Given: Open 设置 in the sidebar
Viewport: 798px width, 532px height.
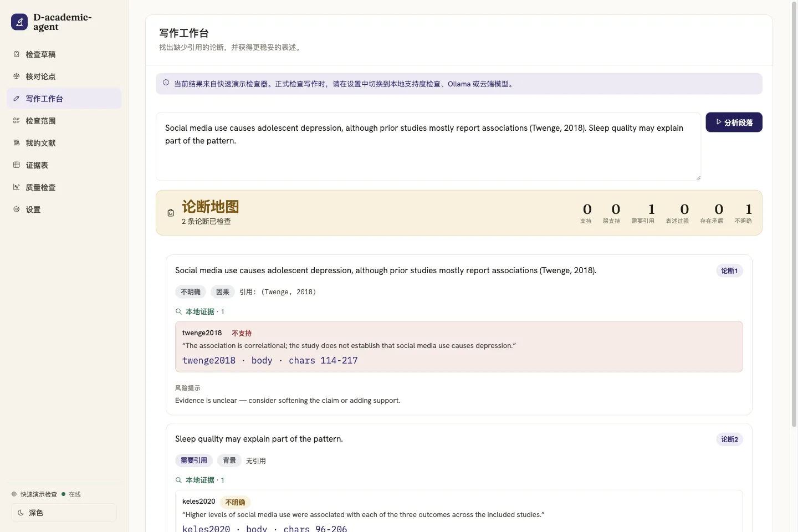Looking at the screenshot, I should pos(64,209).
